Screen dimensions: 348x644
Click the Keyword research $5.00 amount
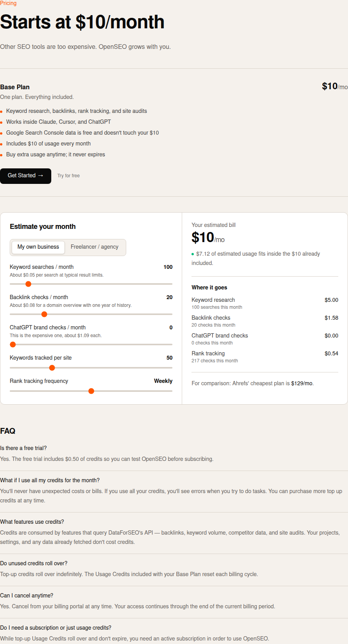pos(331,300)
